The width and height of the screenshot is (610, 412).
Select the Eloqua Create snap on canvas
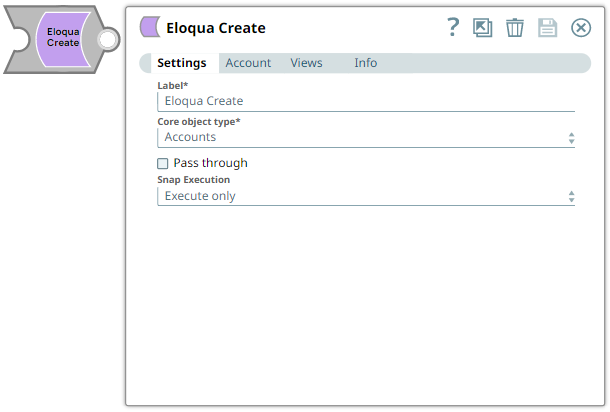(x=63, y=39)
